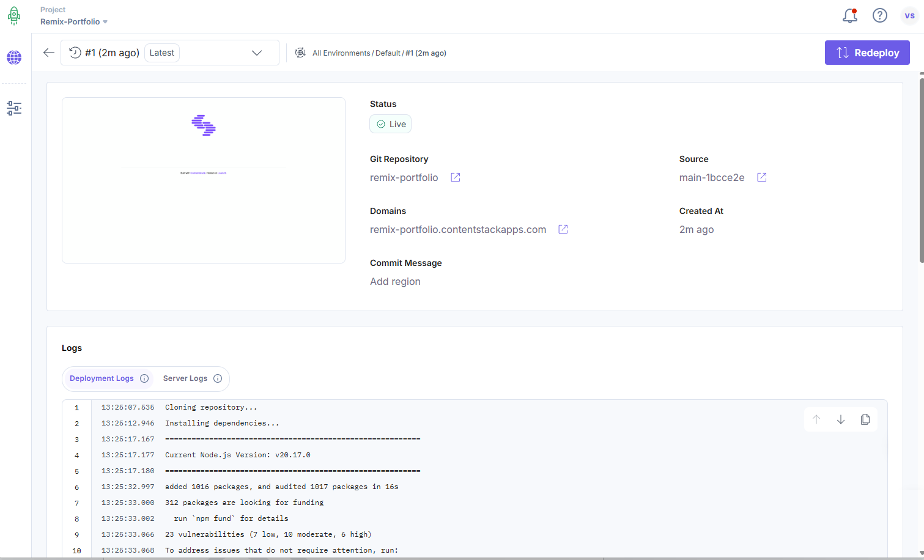This screenshot has width=924, height=560.
Task: Click log line '23 vulnerabilities'
Action: [x=268, y=534]
